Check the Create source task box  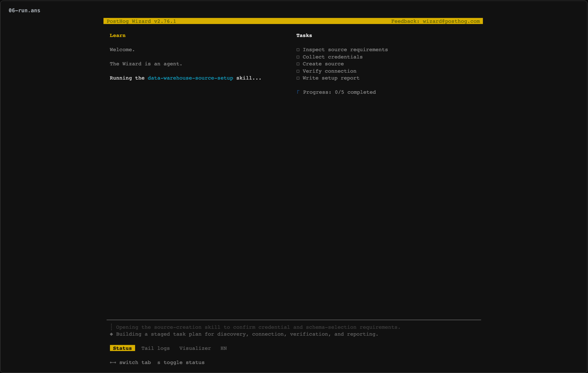298,64
